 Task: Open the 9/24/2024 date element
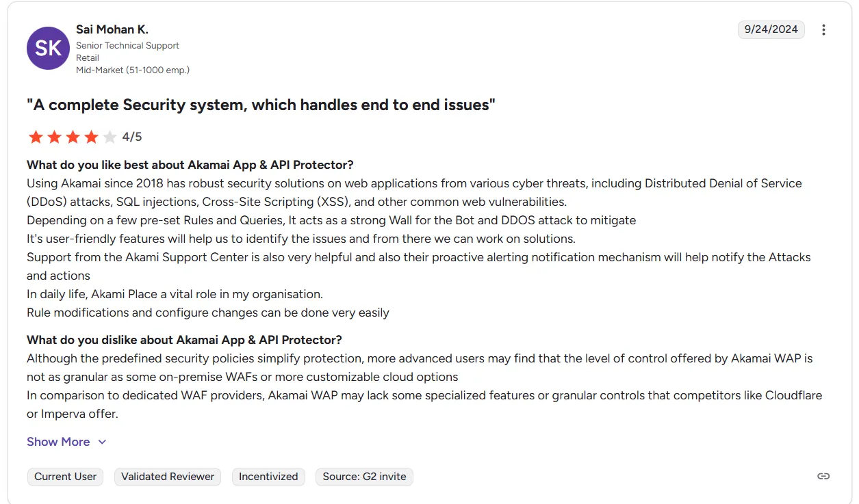pos(771,29)
